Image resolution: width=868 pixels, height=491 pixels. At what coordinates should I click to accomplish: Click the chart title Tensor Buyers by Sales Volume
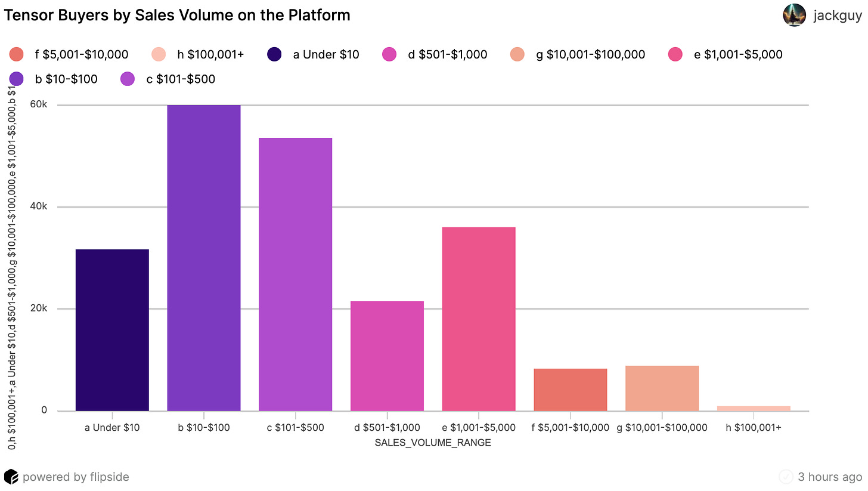tap(177, 15)
